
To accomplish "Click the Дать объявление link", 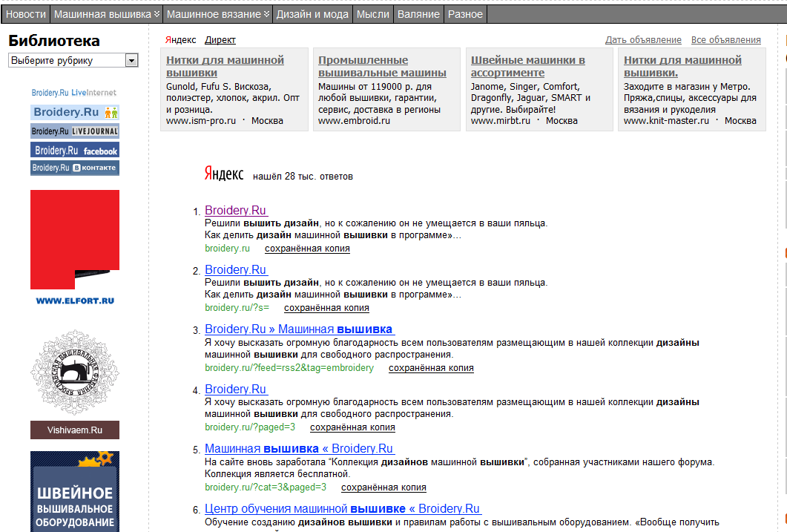I will pos(643,39).
